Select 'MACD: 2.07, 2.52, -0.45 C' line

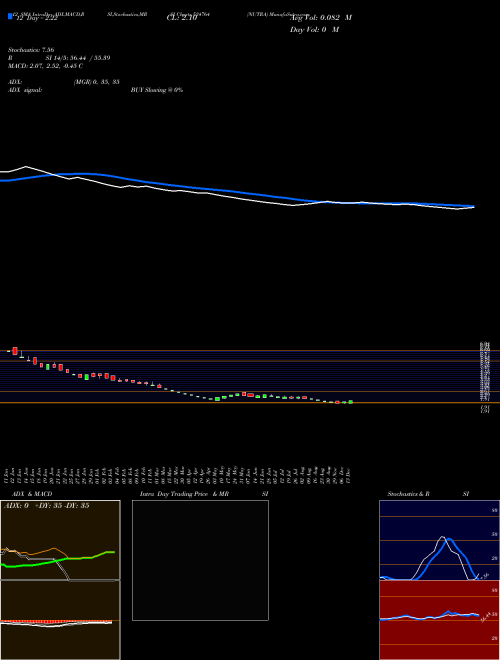coord(45,66)
